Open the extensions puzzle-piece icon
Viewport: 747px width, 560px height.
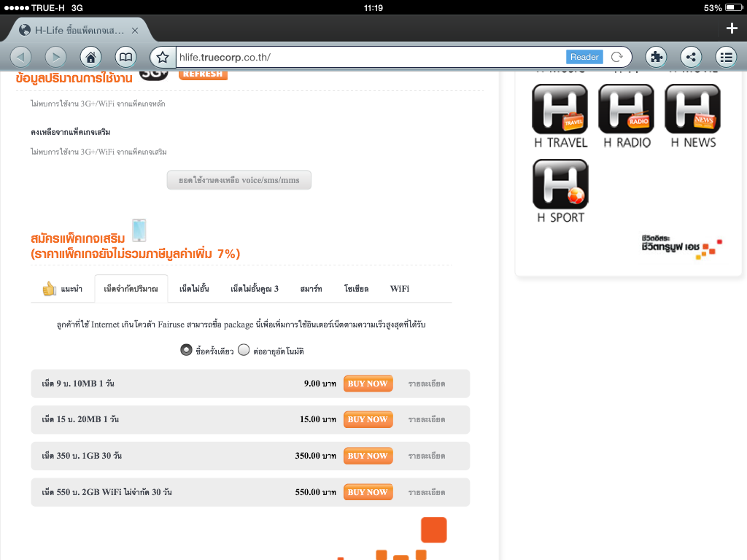click(656, 58)
